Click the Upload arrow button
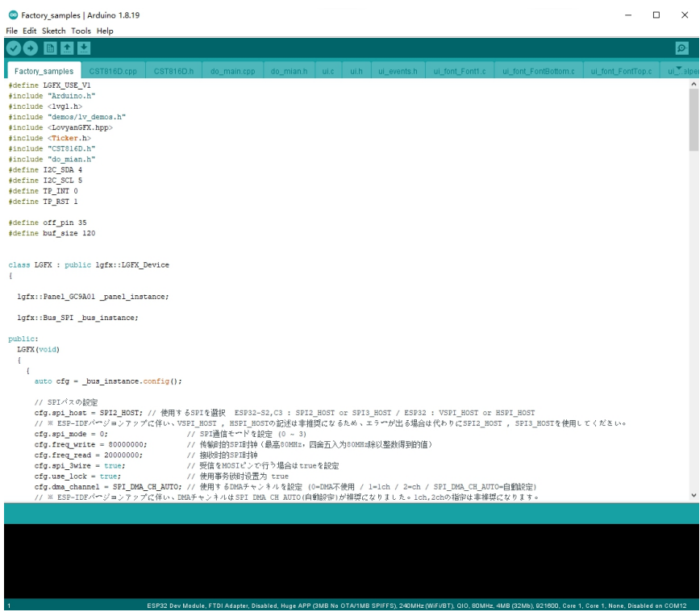 click(x=31, y=49)
